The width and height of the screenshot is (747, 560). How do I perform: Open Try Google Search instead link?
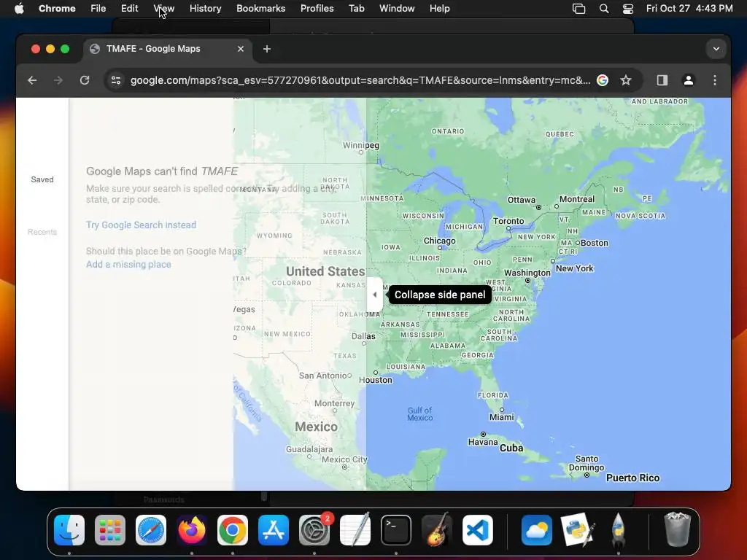click(141, 225)
